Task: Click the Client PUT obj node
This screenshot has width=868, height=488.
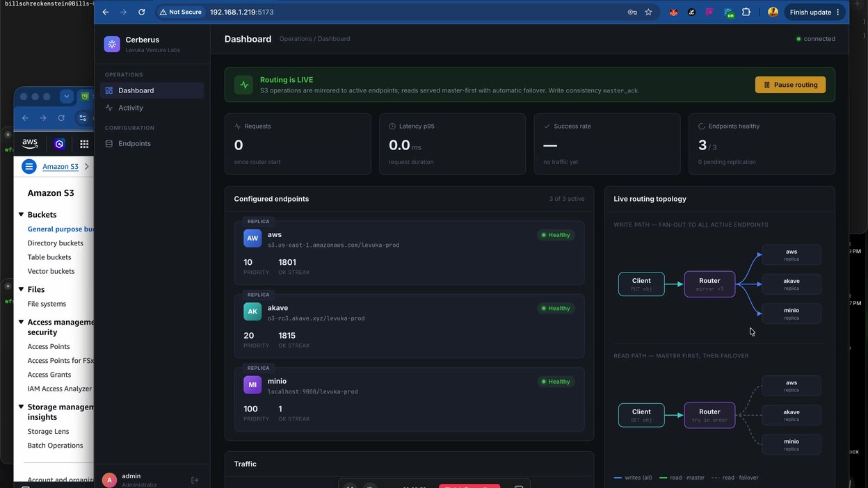Action: coord(641,284)
